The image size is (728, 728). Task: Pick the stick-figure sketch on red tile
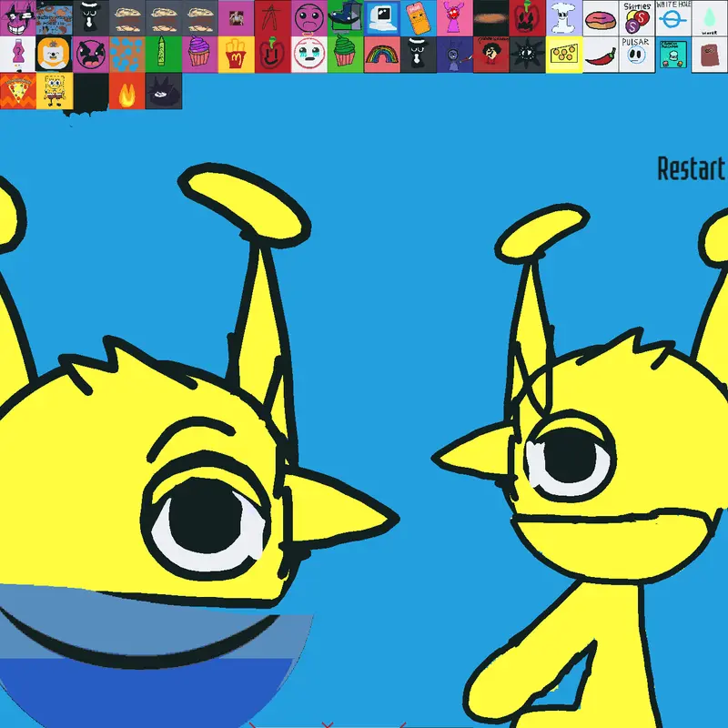coord(272,18)
